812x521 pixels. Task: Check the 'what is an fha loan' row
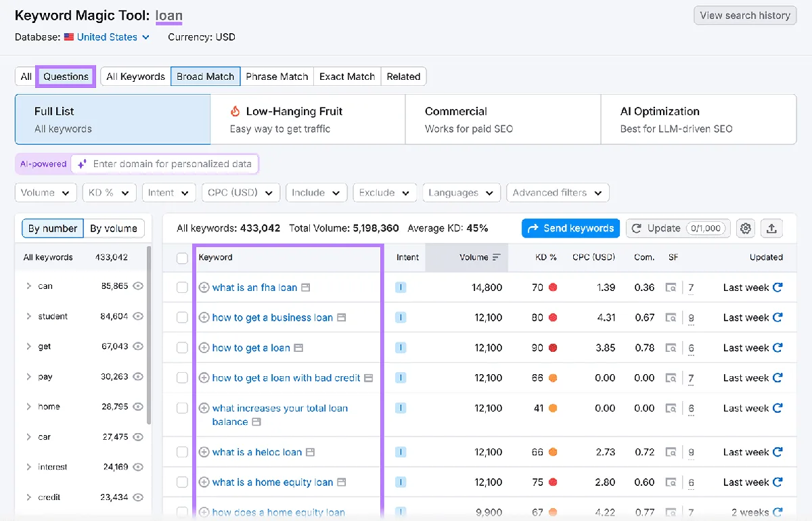click(182, 288)
